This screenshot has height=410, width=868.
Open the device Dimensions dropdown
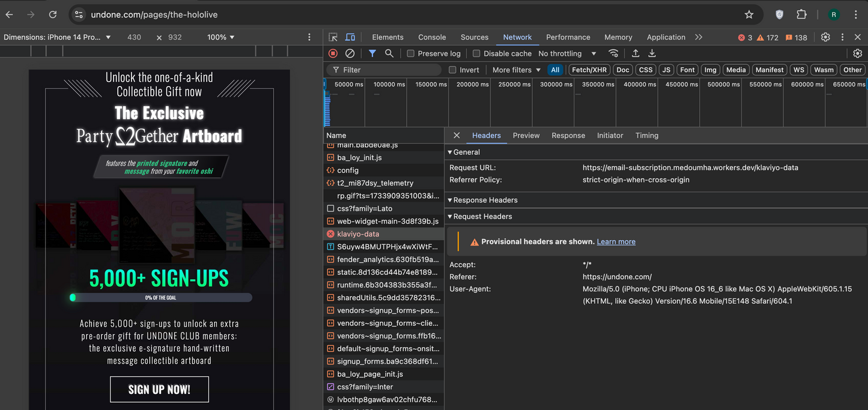pyautogui.click(x=57, y=37)
